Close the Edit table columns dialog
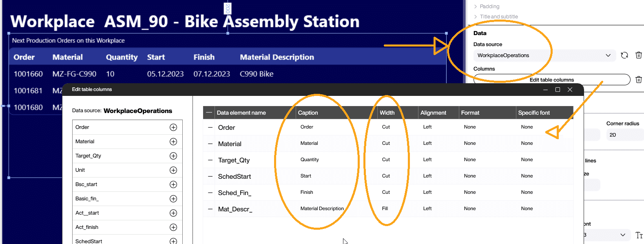This screenshot has height=244, width=644. [570, 90]
